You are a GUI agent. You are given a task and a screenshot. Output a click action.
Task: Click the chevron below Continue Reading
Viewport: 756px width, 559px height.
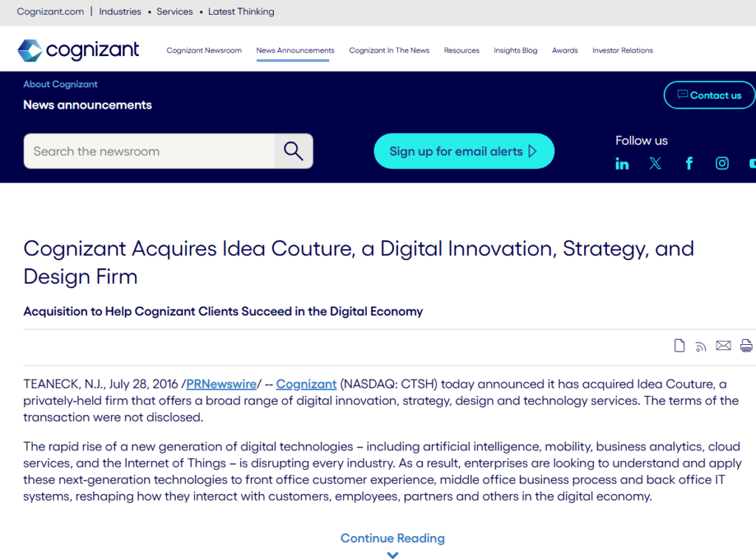(393, 555)
